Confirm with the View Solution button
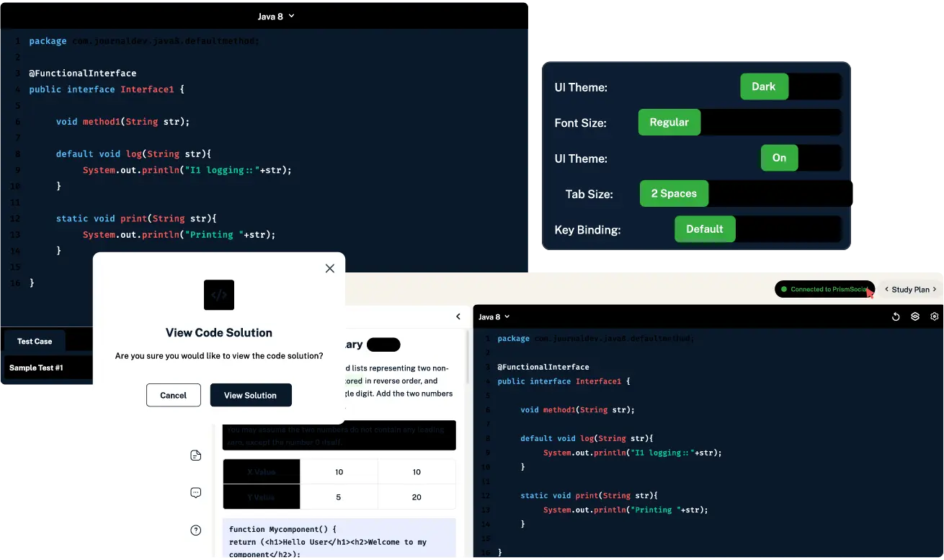Image resolution: width=944 pixels, height=560 pixels. coord(250,395)
